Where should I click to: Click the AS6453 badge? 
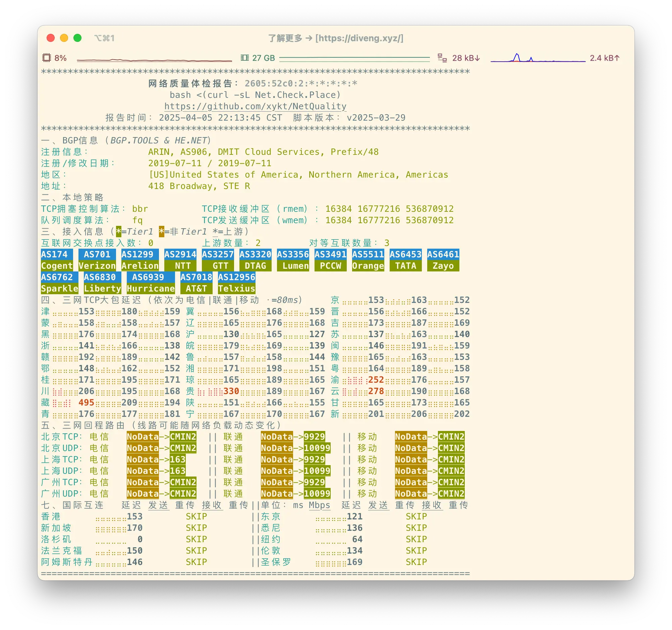tap(405, 254)
